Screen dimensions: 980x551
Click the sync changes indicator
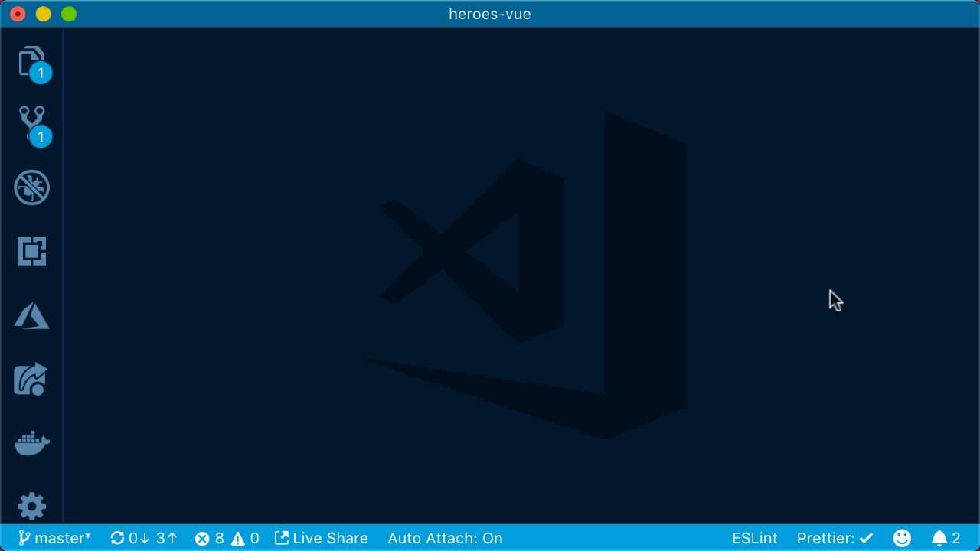tap(142, 538)
